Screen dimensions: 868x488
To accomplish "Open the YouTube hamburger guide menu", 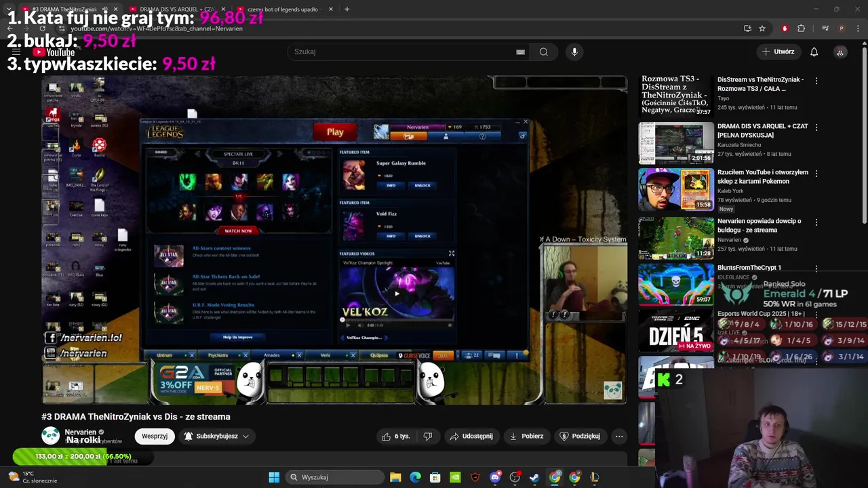I will pos(16,52).
